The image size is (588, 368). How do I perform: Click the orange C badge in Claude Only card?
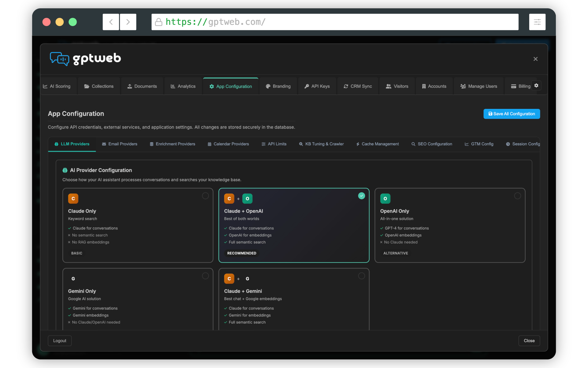(73, 199)
